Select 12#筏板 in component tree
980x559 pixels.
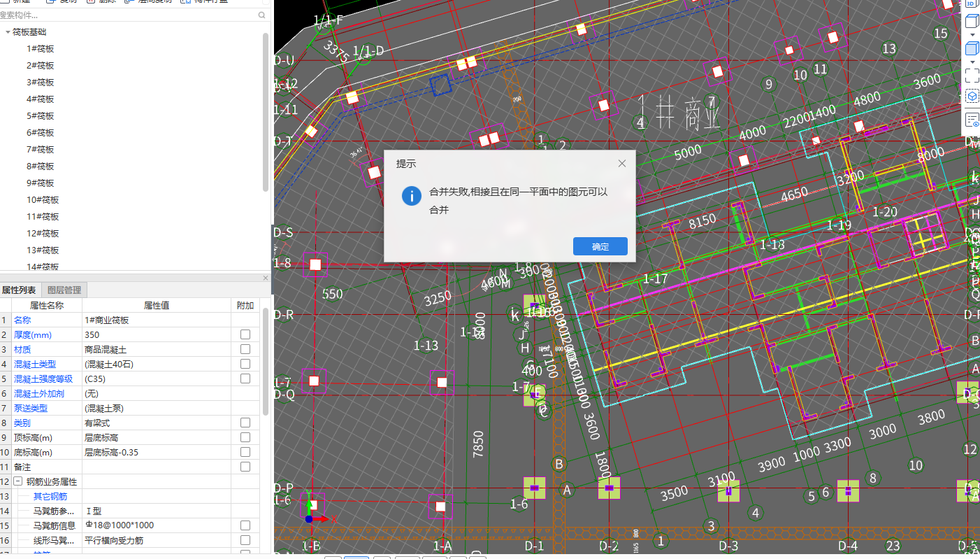click(x=43, y=234)
